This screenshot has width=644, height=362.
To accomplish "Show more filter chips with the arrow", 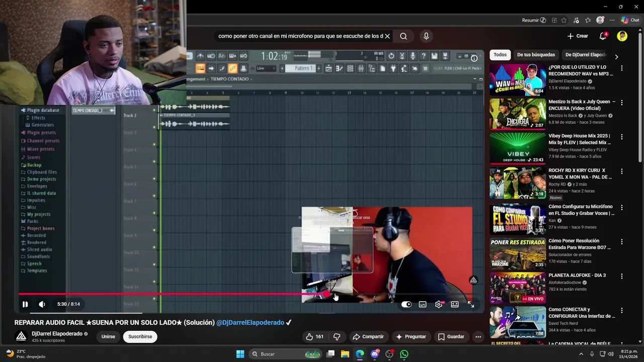I will [x=616, y=57].
